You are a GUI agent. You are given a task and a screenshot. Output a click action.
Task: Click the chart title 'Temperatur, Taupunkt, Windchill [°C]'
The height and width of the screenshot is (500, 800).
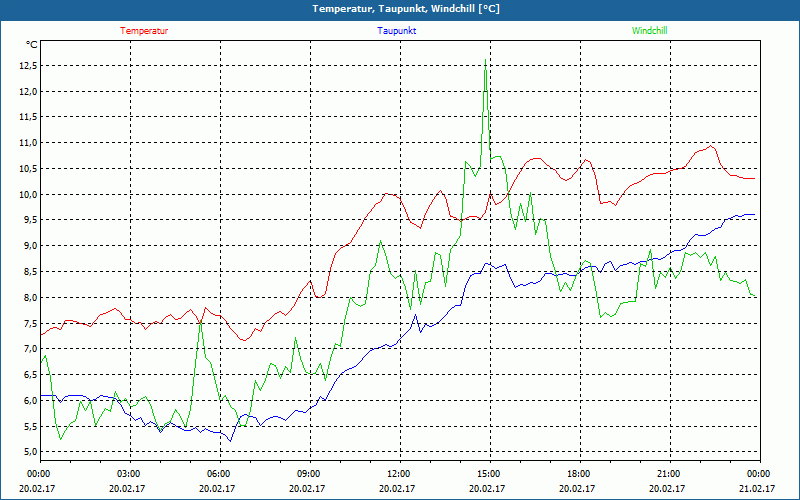(x=406, y=9)
